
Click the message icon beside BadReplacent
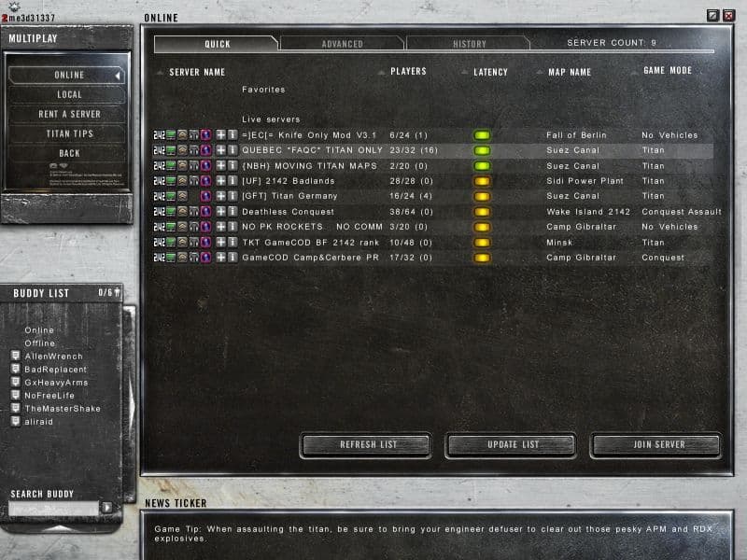pyautogui.click(x=15, y=369)
